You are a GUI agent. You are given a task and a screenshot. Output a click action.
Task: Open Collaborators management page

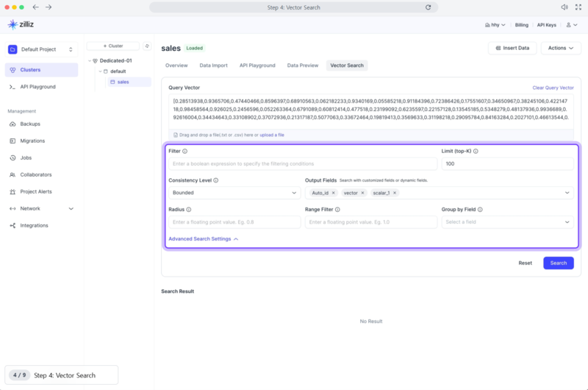[x=35, y=174]
